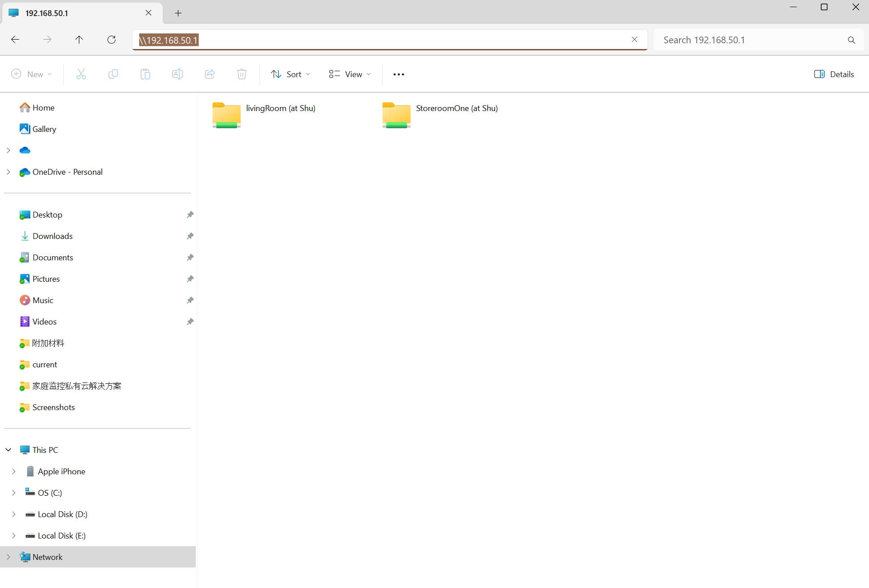
Task: Toggle the Details pane
Action: coord(834,74)
